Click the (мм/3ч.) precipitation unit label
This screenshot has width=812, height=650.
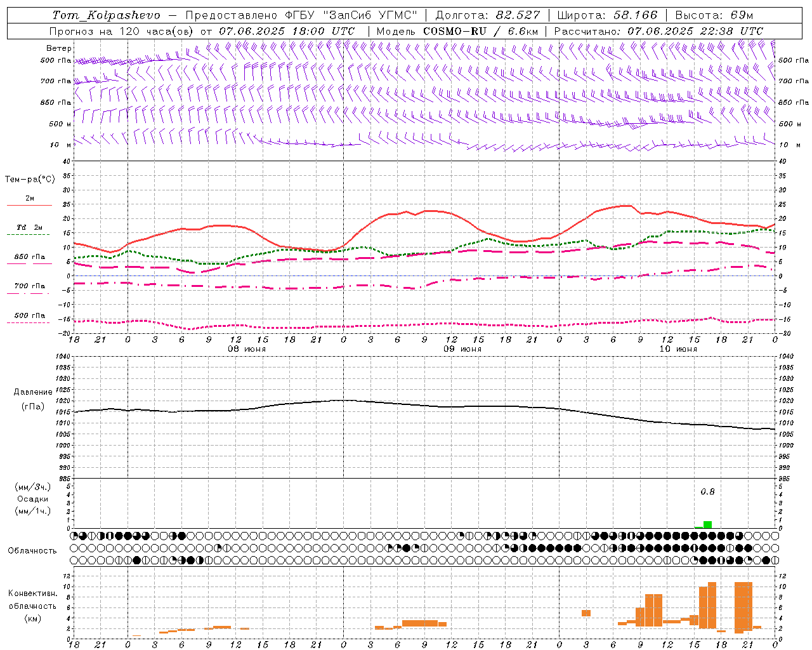(33, 487)
